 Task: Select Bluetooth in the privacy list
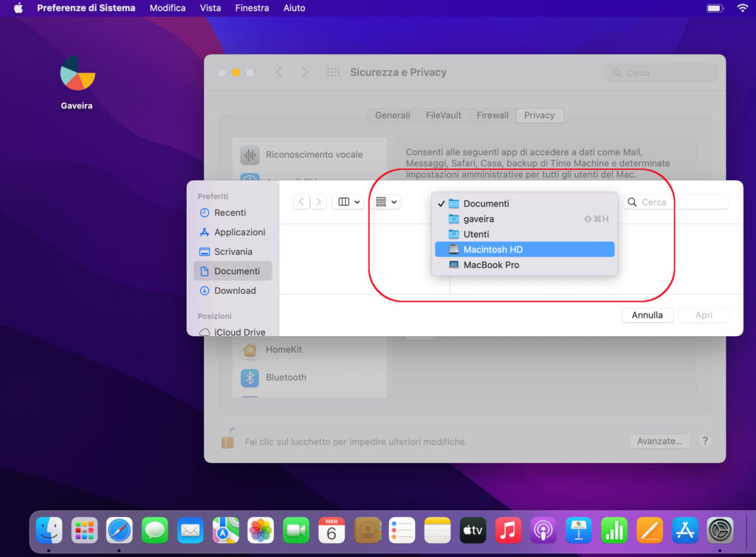309,377
